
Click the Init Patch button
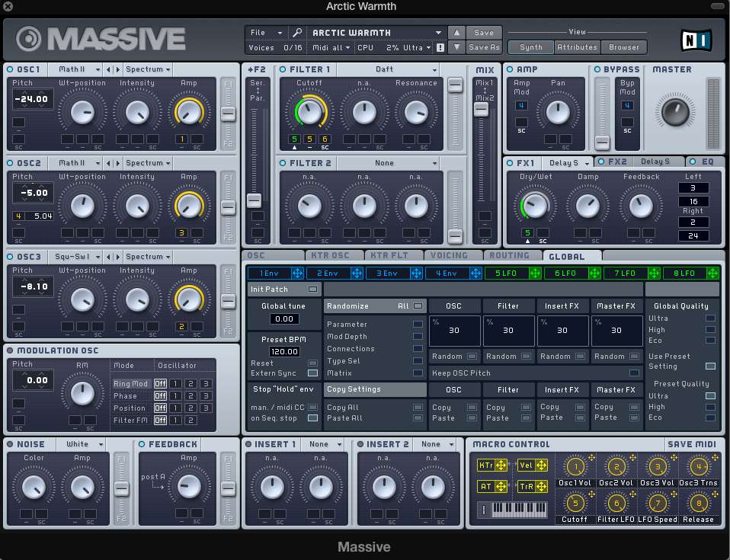click(x=284, y=289)
